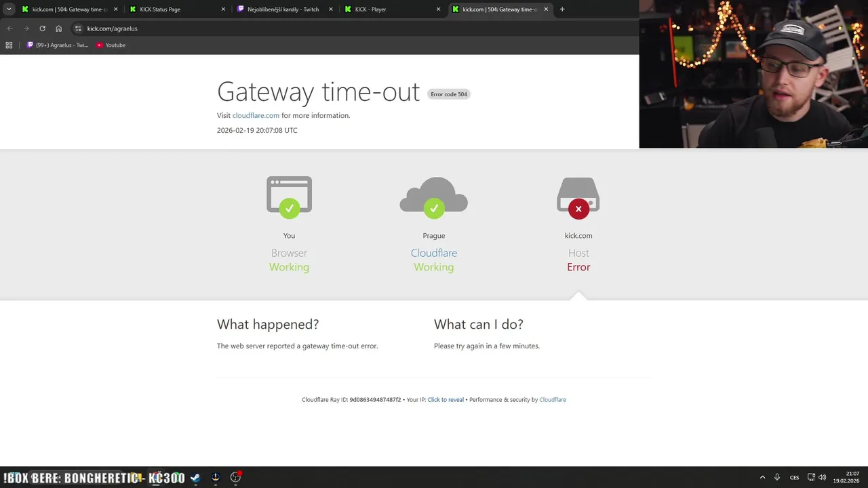The height and width of the screenshot is (488, 868).
Task: Select the Cloudflare Ray ID value
Action: [x=375, y=400]
